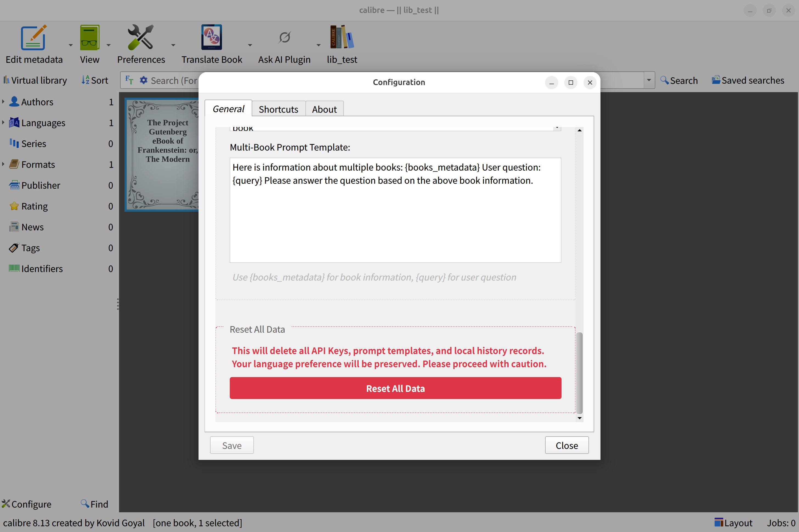Switch to the About tab
Screen dimensions: 799x532
click(x=324, y=109)
